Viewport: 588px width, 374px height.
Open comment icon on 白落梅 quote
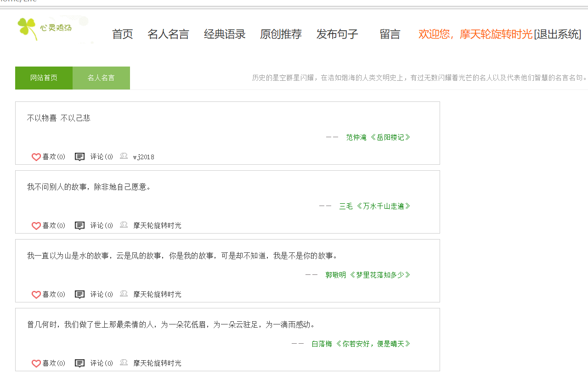[x=79, y=363]
